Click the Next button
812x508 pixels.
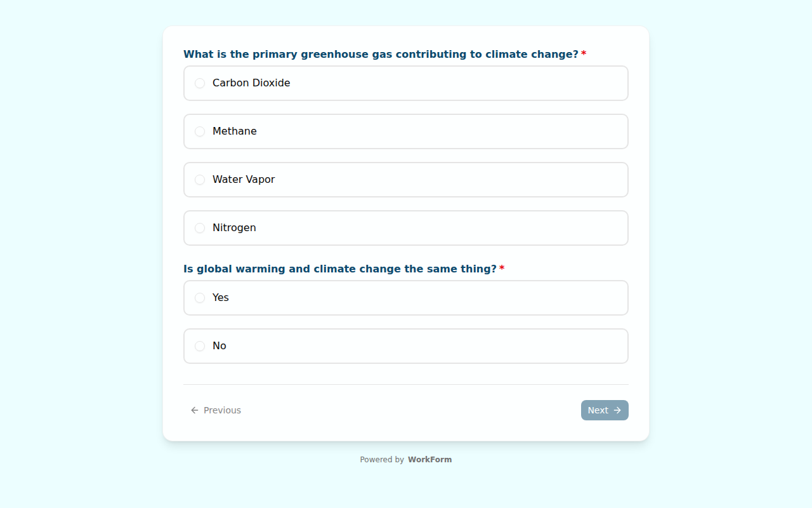click(604, 410)
